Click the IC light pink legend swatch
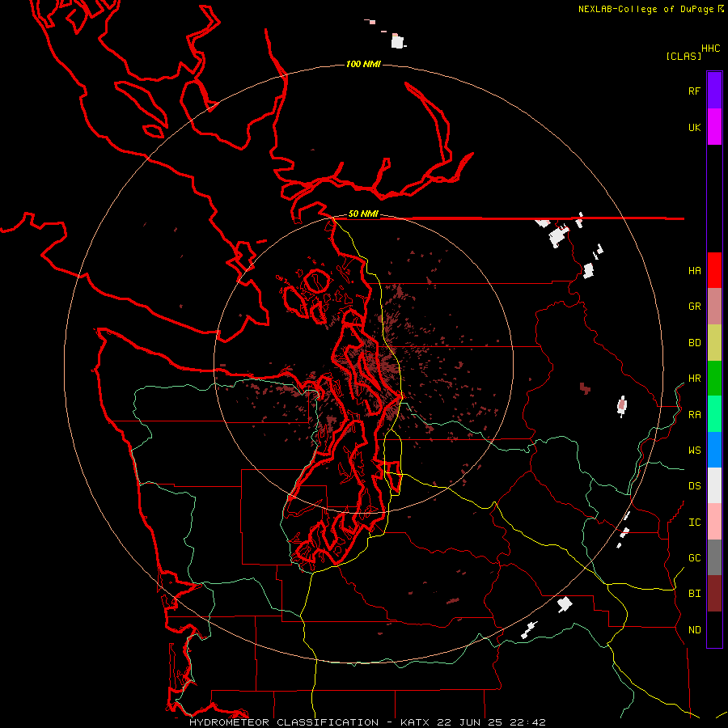Viewport: 728px width, 728px height. coord(714,522)
